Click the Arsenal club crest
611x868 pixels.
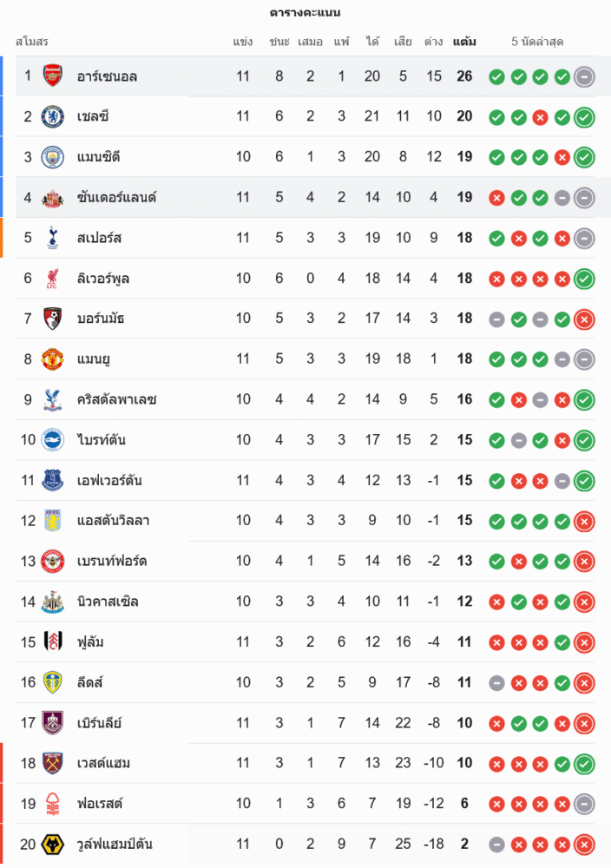[53, 76]
